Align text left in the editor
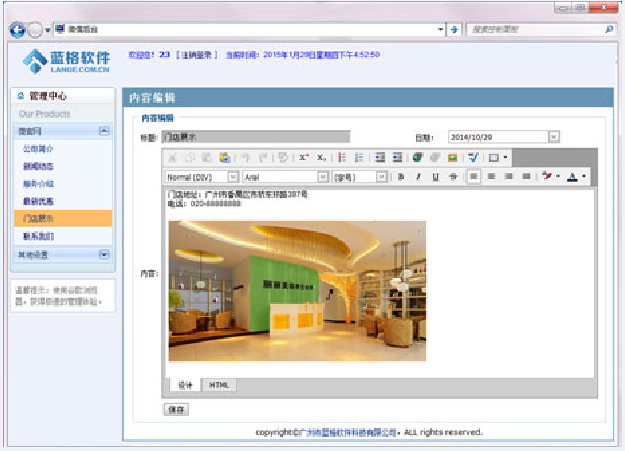The image size is (625, 451). pyautogui.click(x=474, y=177)
